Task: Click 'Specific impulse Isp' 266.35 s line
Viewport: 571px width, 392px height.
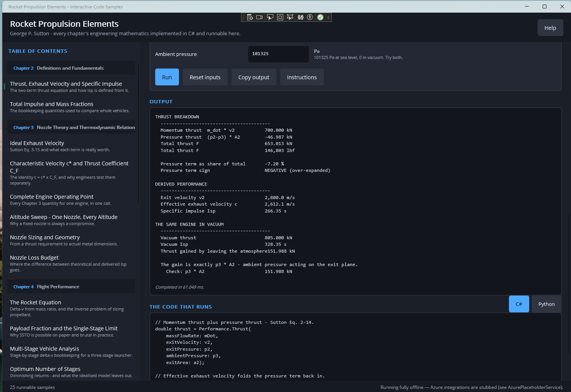Action: (x=223, y=211)
